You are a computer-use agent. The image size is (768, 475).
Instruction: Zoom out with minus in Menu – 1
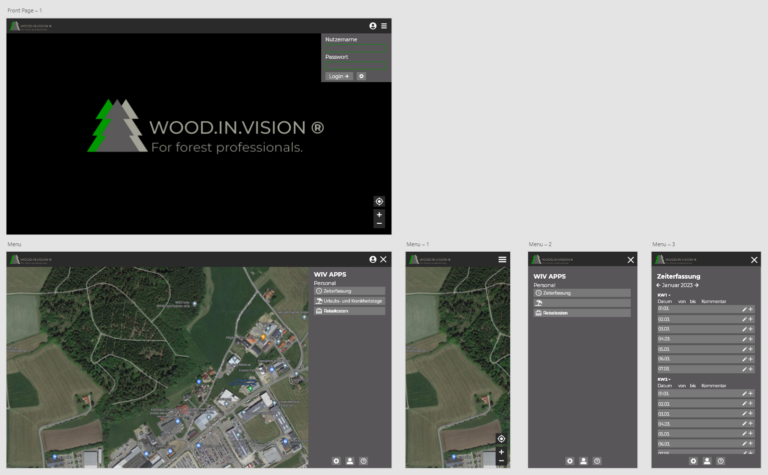[x=501, y=461]
